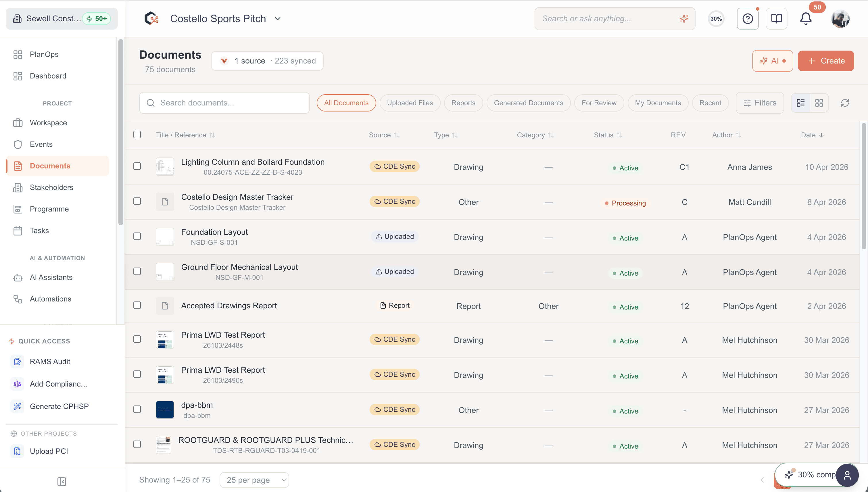Open the Prima LWD Test Report thumbnail
Screen dimensions: 868x492
pyautogui.click(x=164, y=340)
